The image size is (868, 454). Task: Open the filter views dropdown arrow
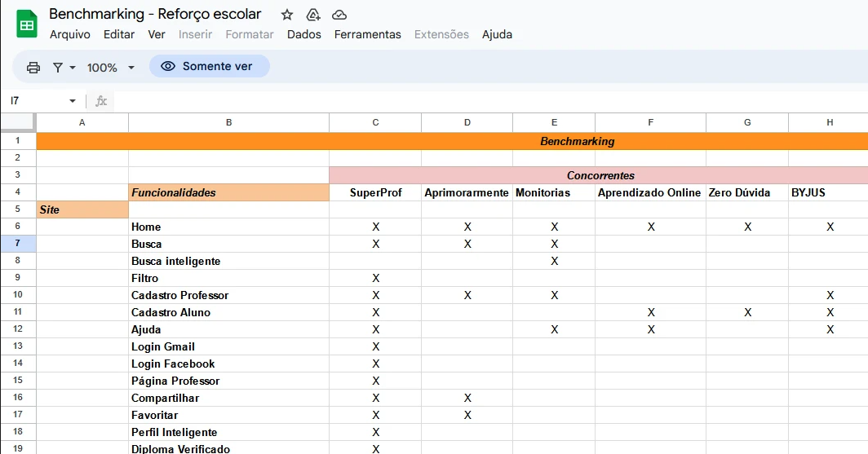coord(73,68)
